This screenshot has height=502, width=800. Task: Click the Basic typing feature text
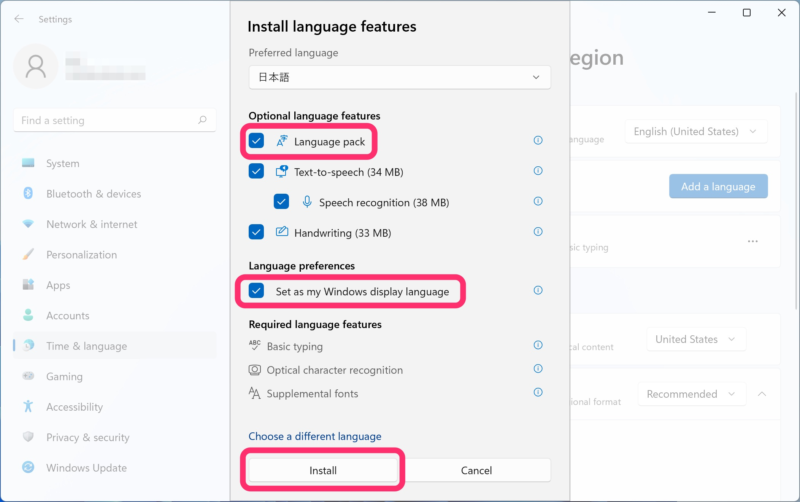coord(294,346)
